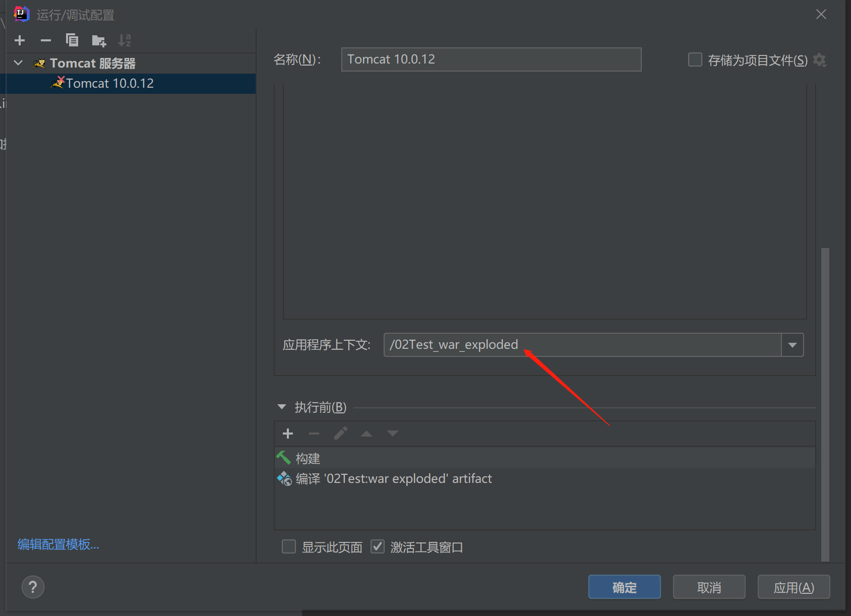
Task: Sort configurations alphabetically
Action: point(125,40)
